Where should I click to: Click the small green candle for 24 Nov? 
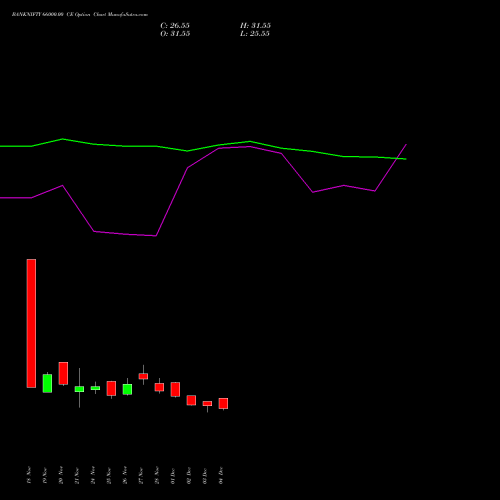[95, 388]
